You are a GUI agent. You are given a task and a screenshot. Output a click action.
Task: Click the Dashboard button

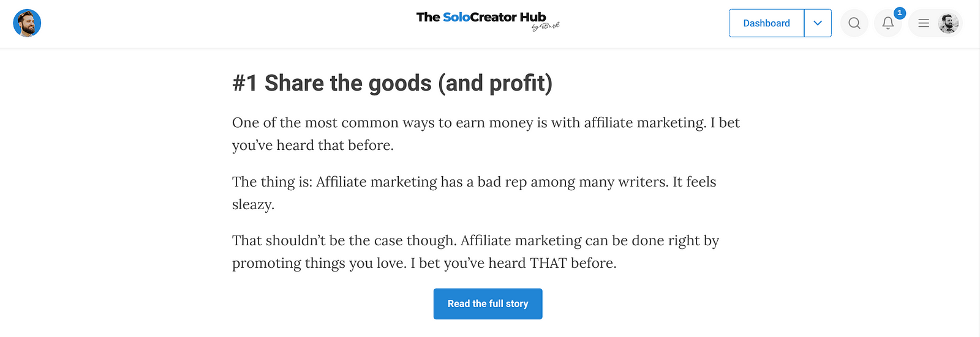pyautogui.click(x=766, y=23)
